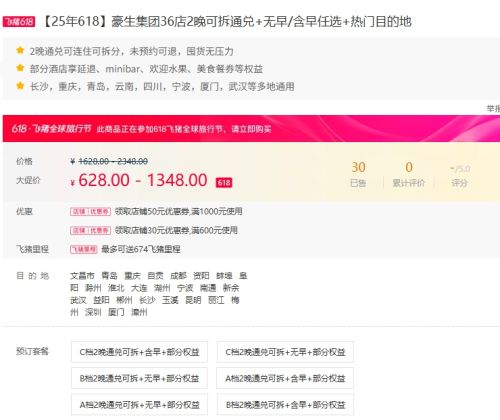
Task: Click the 飞猪618 badge beside the title
Action: click(x=19, y=22)
